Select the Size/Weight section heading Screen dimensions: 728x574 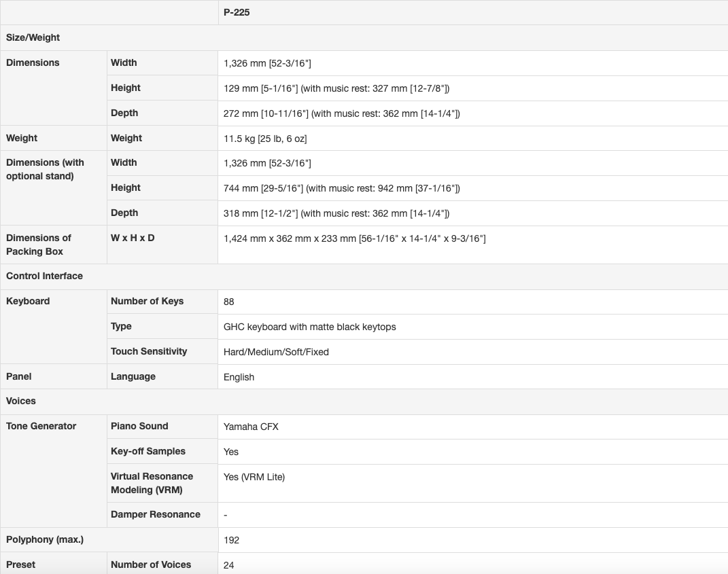pos(33,37)
